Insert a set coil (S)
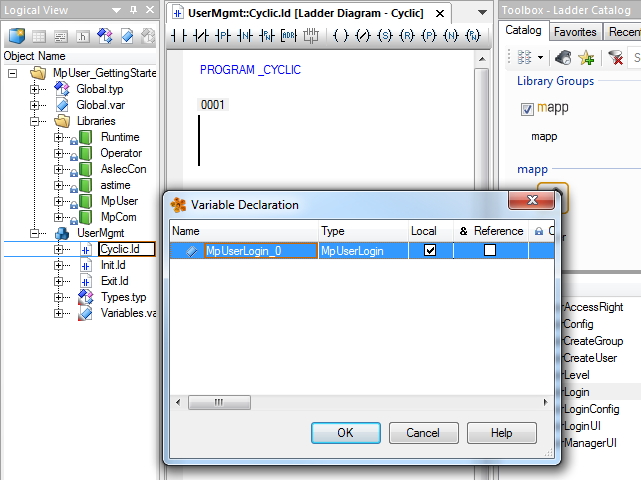Screen dimensions: 641x480 tap(386, 37)
